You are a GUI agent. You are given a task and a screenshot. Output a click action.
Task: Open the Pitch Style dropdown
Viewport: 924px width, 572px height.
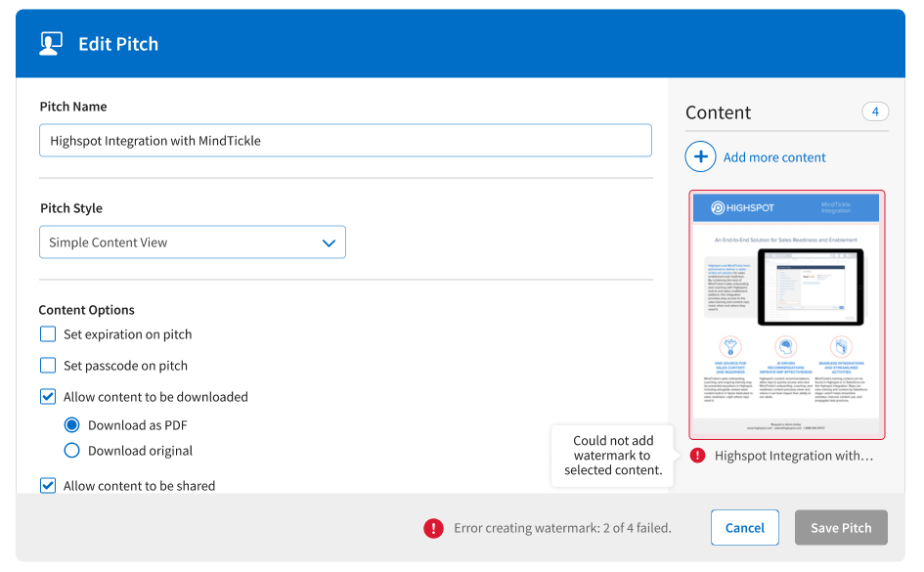coord(192,242)
